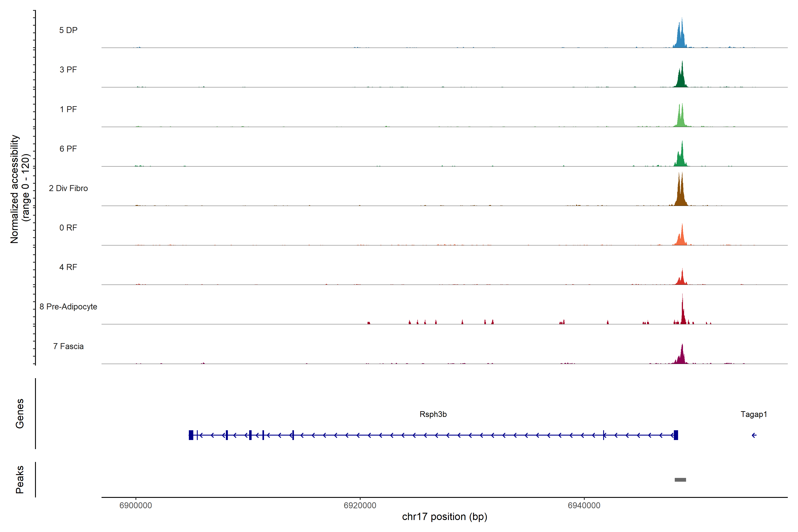The width and height of the screenshot is (798, 532).
Task: Click the rightmost Rsph3b exon block
Action: click(x=676, y=435)
